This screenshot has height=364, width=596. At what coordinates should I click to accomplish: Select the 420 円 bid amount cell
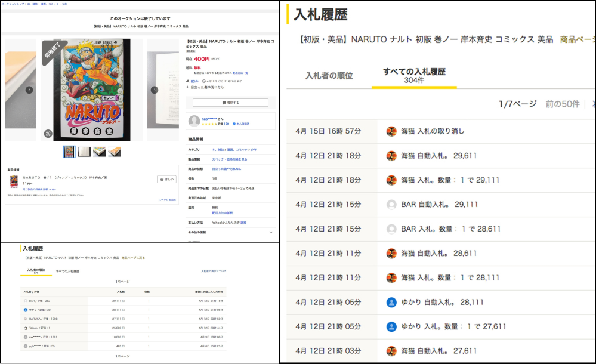(x=121, y=346)
